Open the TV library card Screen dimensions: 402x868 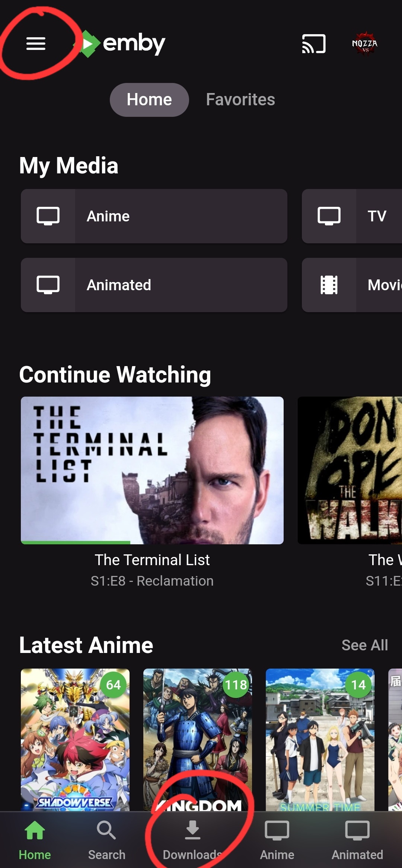pyautogui.click(x=352, y=216)
